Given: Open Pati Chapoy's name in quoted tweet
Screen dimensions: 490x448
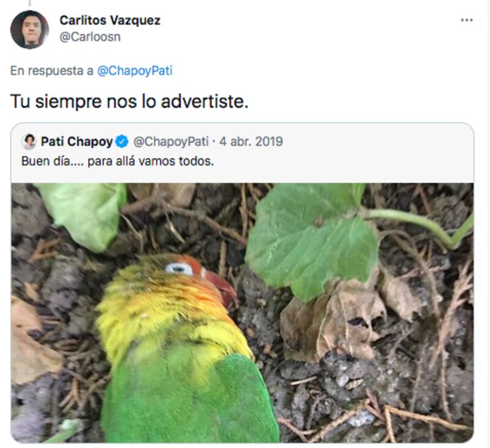Looking at the screenshot, I should tap(77, 142).
